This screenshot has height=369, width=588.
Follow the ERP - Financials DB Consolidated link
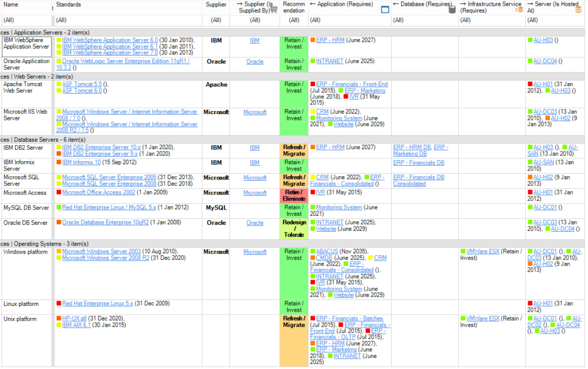[418, 181]
